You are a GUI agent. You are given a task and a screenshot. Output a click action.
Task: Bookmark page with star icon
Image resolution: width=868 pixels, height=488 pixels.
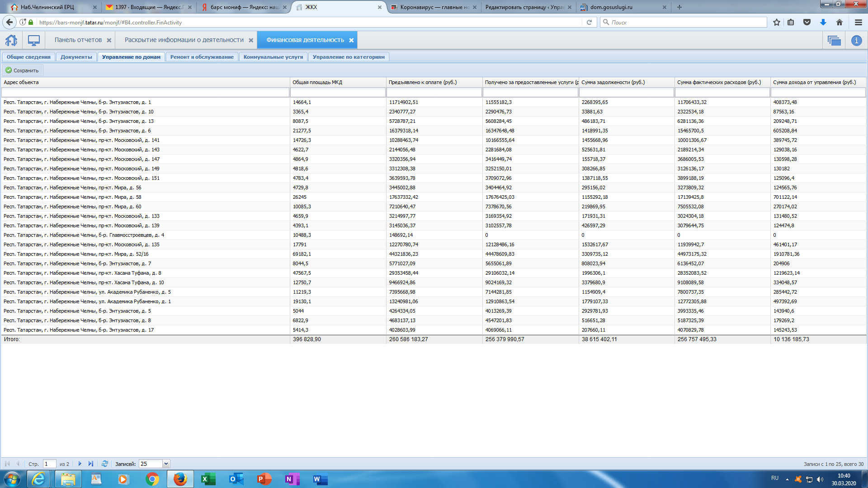click(x=777, y=22)
